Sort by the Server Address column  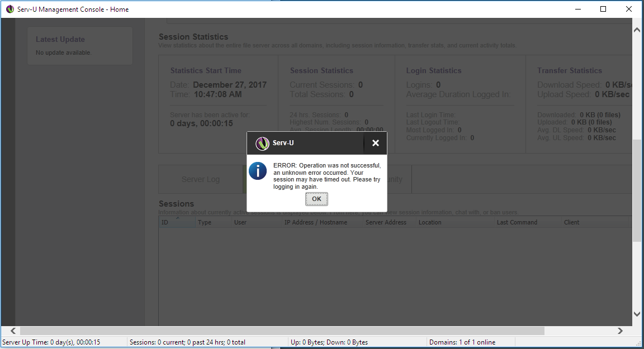pyautogui.click(x=389, y=222)
